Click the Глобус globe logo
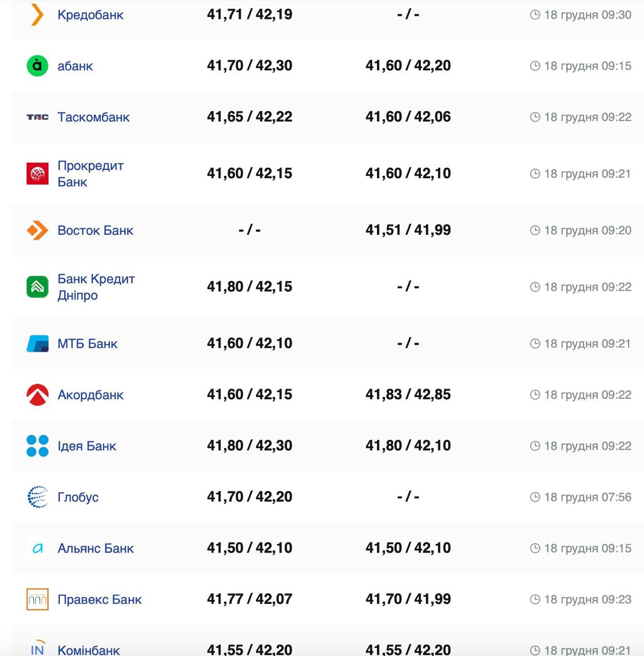This screenshot has width=644, height=656. (37, 497)
